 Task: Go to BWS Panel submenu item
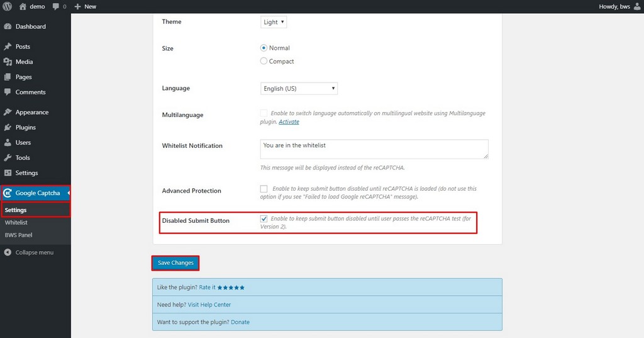tap(18, 235)
